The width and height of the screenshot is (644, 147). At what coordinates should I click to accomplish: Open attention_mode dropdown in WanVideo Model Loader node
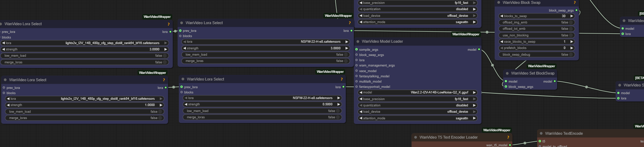coord(418,118)
